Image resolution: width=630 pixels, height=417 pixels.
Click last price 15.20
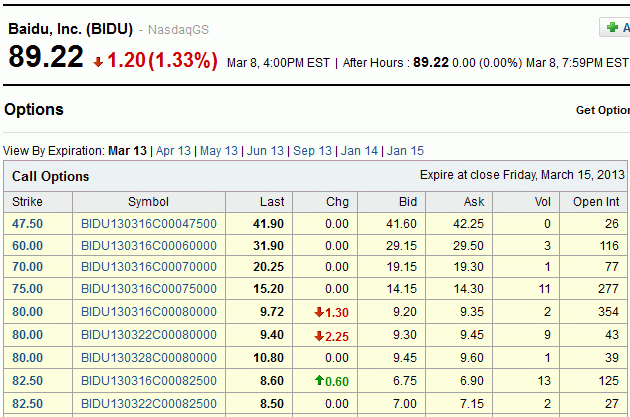tap(268, 288)
